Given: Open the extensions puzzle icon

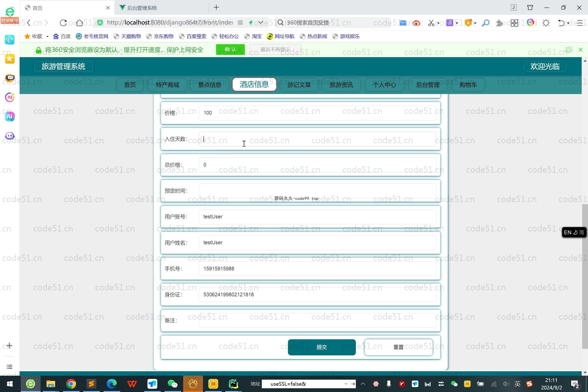Looking at the screenshot, I should point(499,23).
